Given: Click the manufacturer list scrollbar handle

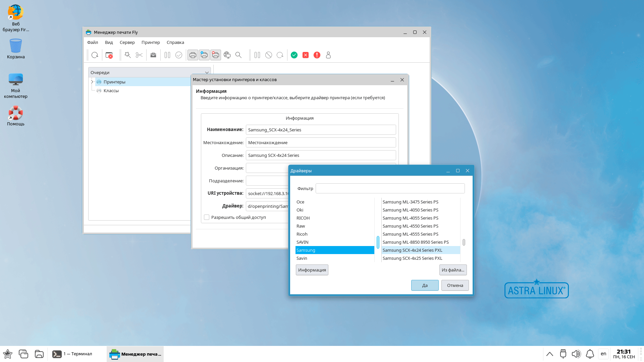Looking at the screenshot, I should click(x=378, y=242).
